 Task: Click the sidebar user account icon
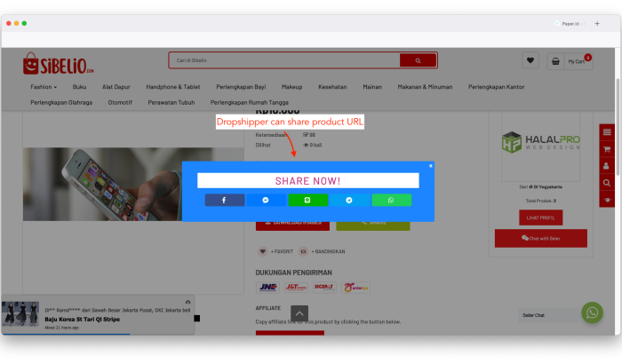pos(607,166)
